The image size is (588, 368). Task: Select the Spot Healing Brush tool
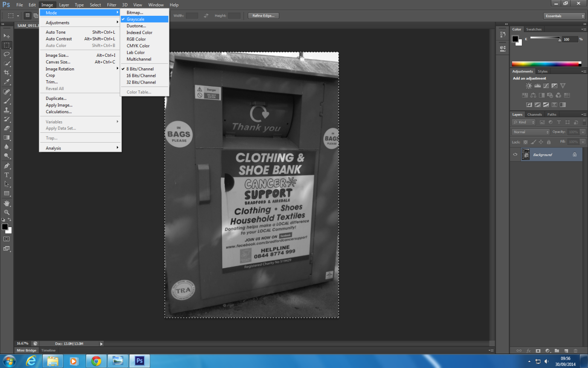click(x=7, y=92)
